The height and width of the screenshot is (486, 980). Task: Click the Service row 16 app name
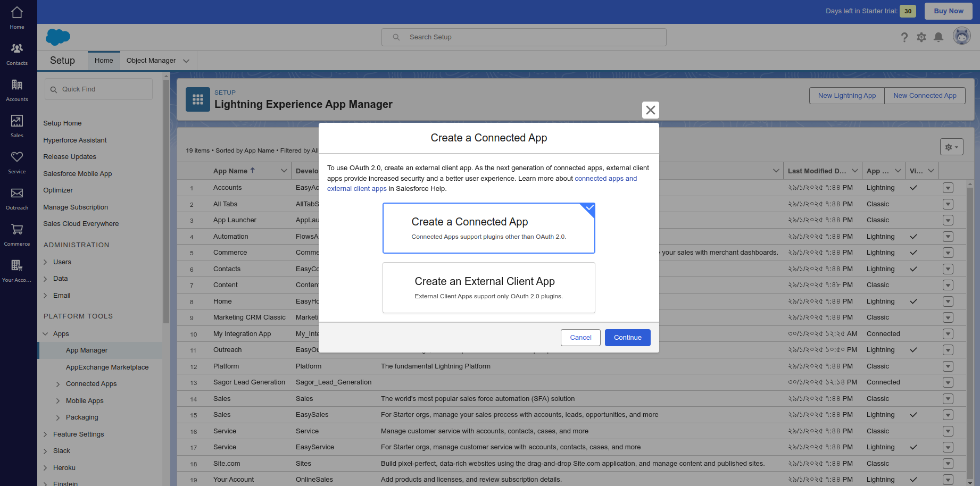point(225,431)
